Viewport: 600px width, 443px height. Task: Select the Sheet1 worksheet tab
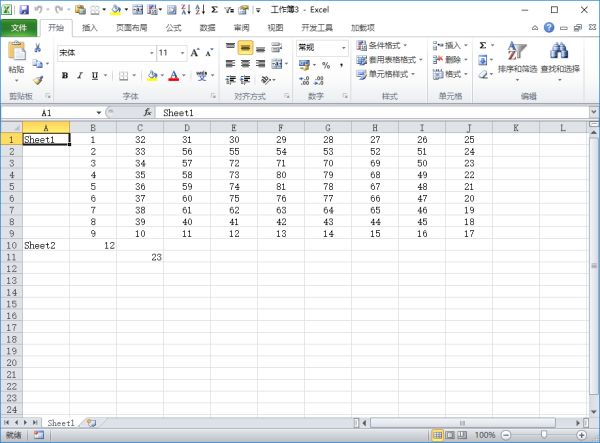pyautogui.click(x=60, y=423)
